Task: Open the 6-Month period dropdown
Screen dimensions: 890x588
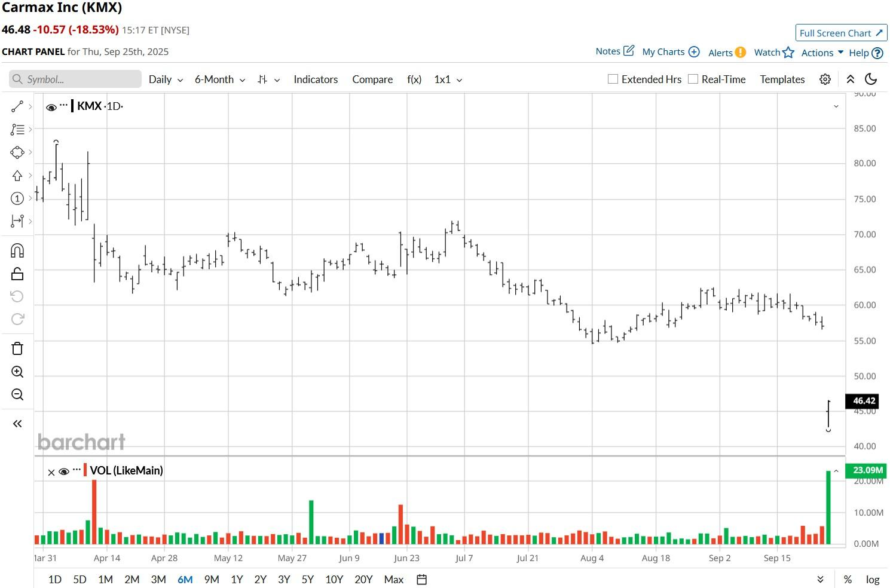Action: 220,79
